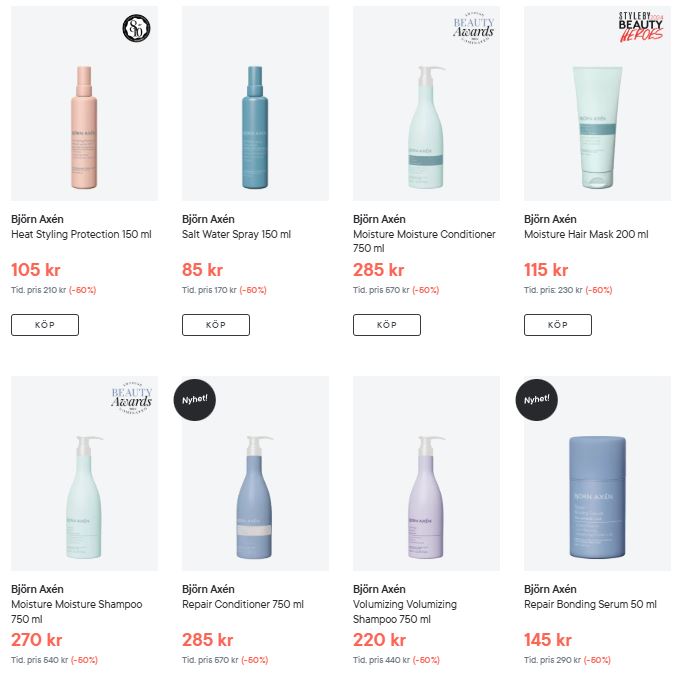Open Volumizing Volumizing Shampoo 750 ml link
Image resolution: width=679 pixels, height=680 pixels.
(405, 611)
